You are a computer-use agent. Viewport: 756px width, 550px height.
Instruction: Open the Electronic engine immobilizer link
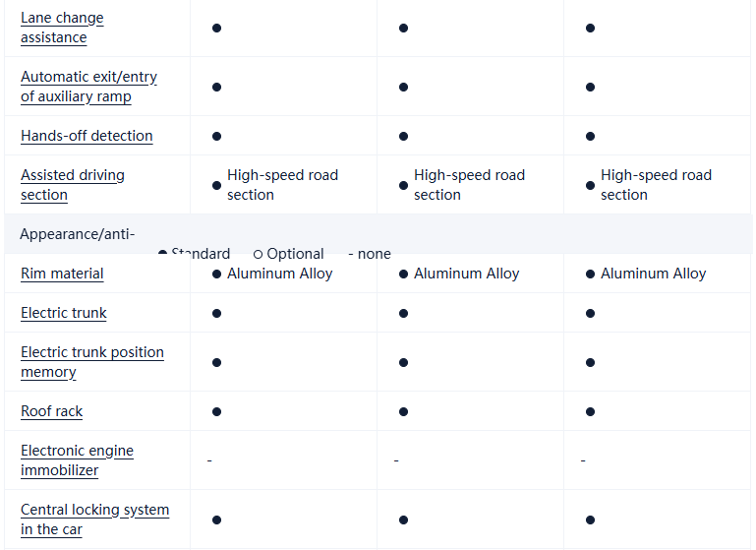pyautogui.click(x=77, y=460)
